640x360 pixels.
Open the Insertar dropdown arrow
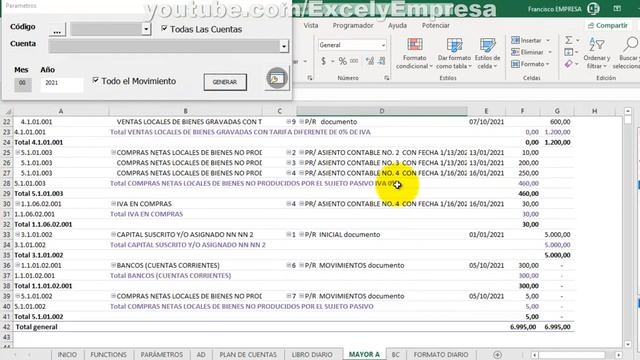tap(548, 40)
